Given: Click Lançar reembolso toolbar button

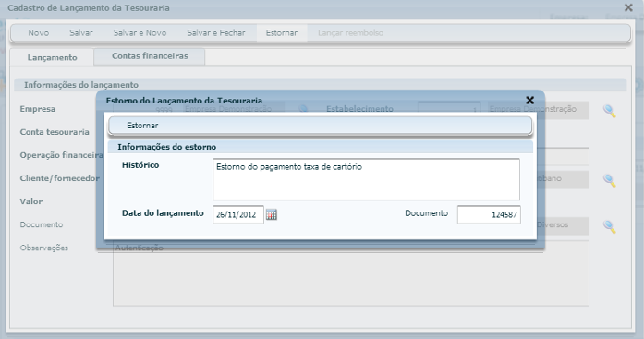Looking at the screenshot, I should (x=350, y=33).
